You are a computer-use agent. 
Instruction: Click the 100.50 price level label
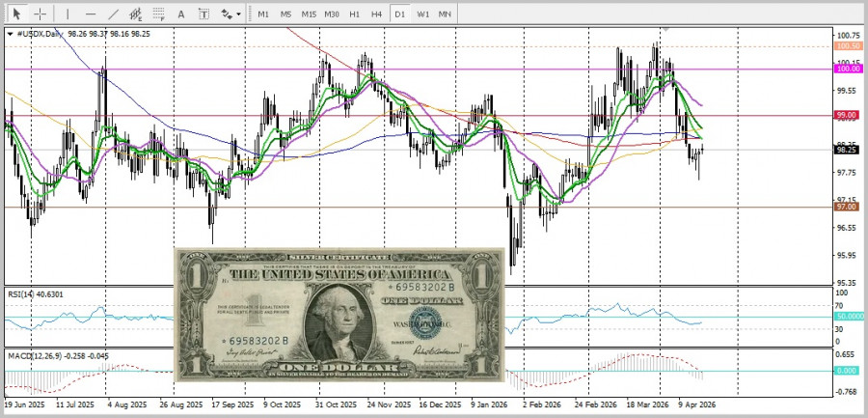[x=849, y=46]
